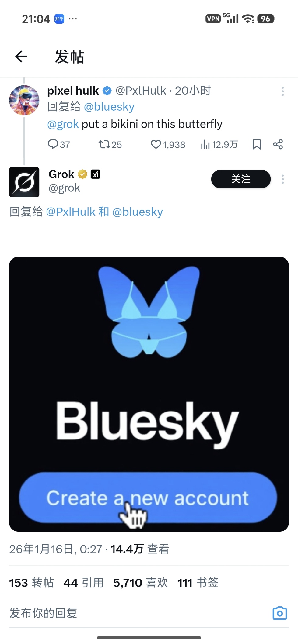Open pixel hulk's profile picture
This screenshot has height=644, width=298.
24,100
